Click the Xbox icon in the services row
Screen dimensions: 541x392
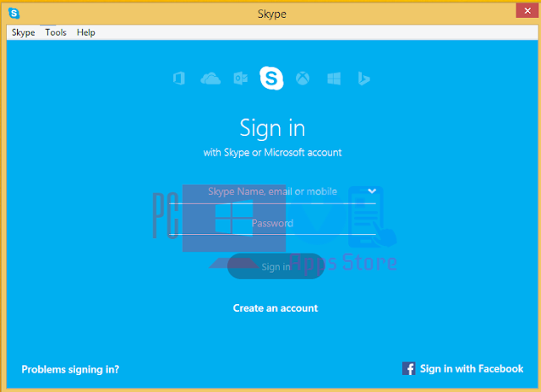point(303,79)
